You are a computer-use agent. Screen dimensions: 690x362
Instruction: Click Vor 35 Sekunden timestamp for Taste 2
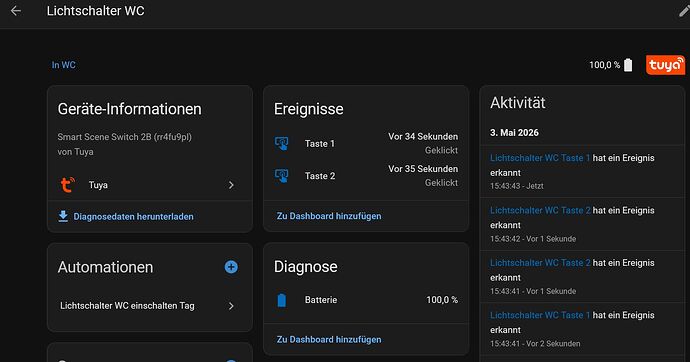click(x=423, y=169)
